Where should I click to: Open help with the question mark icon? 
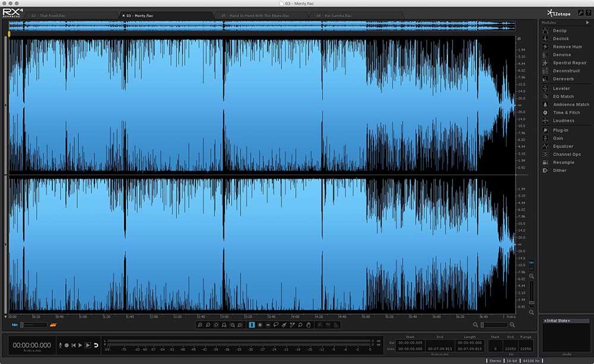point(588,13)
